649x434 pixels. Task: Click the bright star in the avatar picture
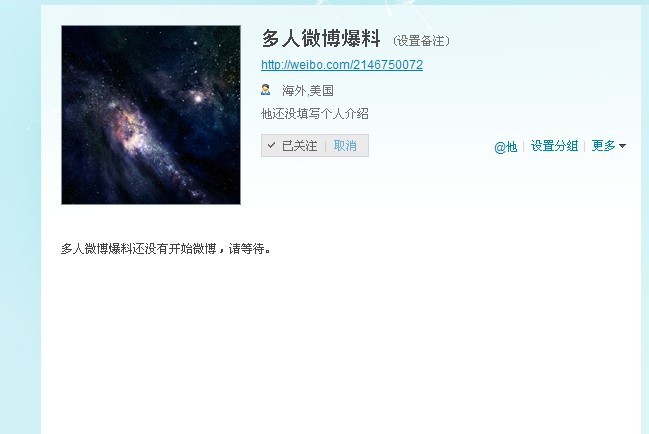[198, 98]
